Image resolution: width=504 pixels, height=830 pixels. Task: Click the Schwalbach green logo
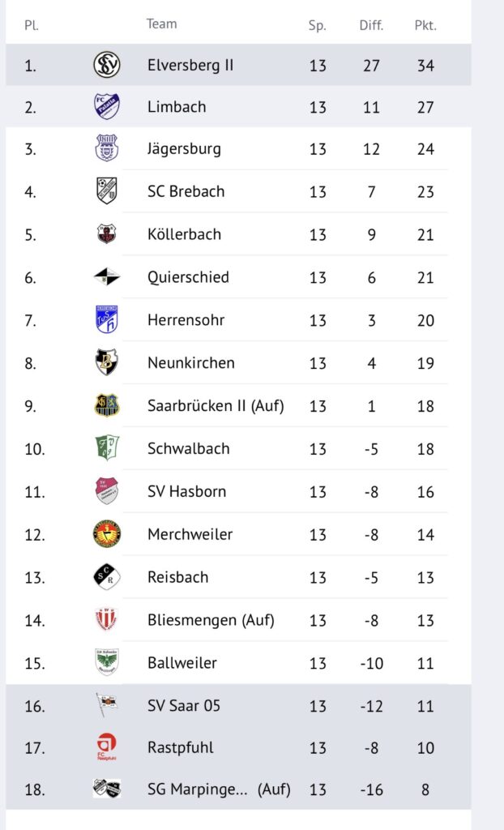pos(107,448)
